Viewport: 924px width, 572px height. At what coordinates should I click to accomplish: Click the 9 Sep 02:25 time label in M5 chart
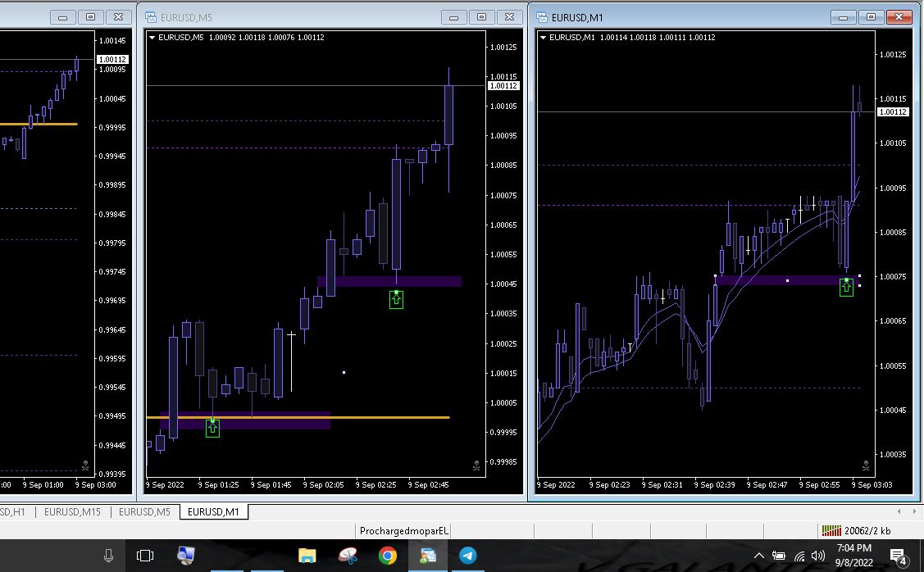(376, 485)
